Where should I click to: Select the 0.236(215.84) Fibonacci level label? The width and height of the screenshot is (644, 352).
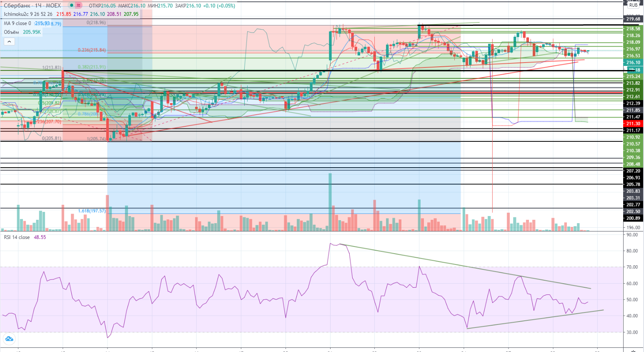point(92,50)
